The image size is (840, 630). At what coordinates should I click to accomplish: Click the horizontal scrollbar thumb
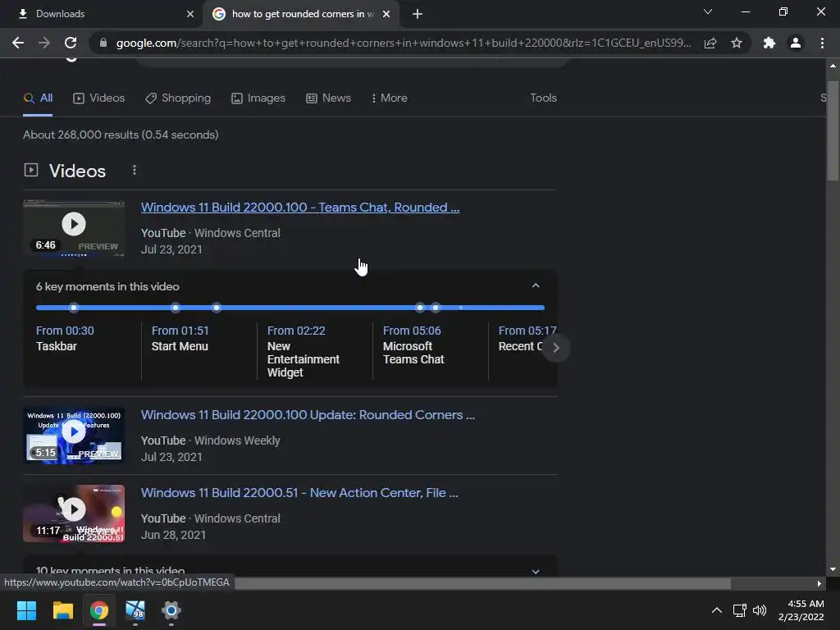tap(482, 583)
